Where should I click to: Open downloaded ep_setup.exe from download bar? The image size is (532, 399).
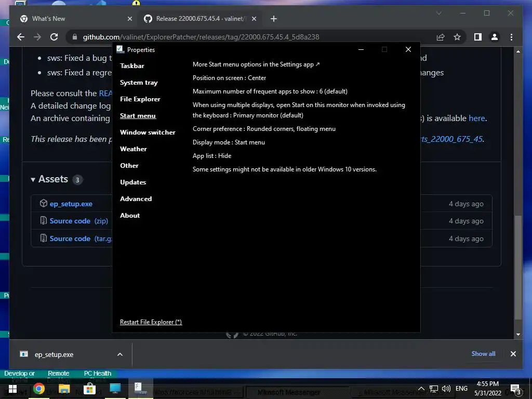(54, 354)
